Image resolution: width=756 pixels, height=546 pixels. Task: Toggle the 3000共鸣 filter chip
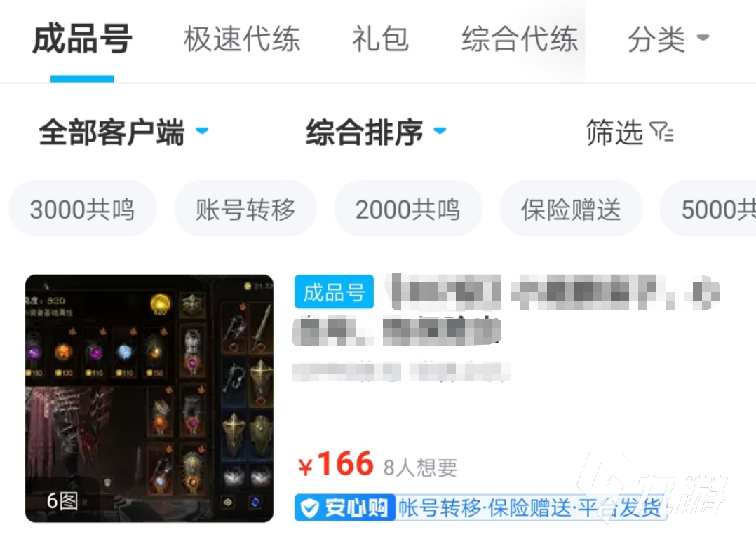click(83, 209)
